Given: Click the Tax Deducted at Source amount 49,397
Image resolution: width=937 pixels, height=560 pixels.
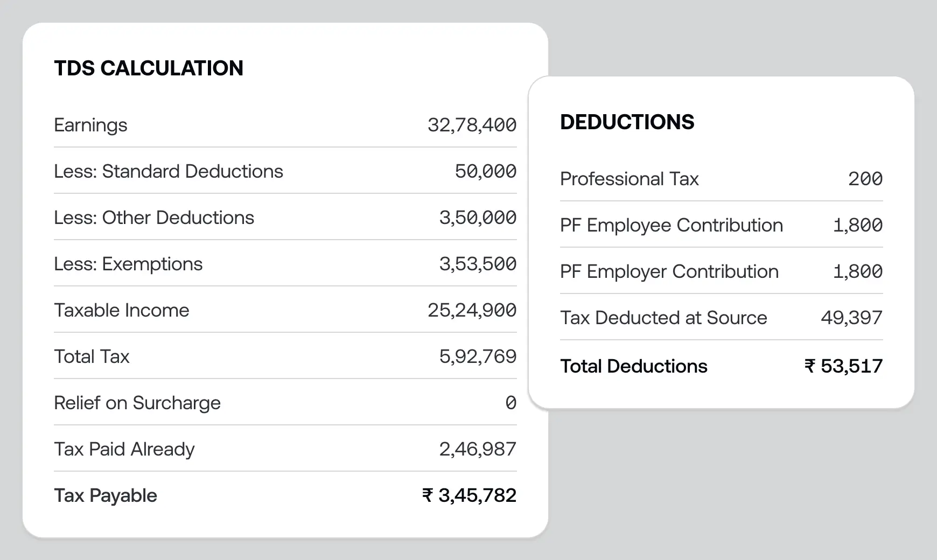Looking at the screenshot, I should tap(851, 318).
